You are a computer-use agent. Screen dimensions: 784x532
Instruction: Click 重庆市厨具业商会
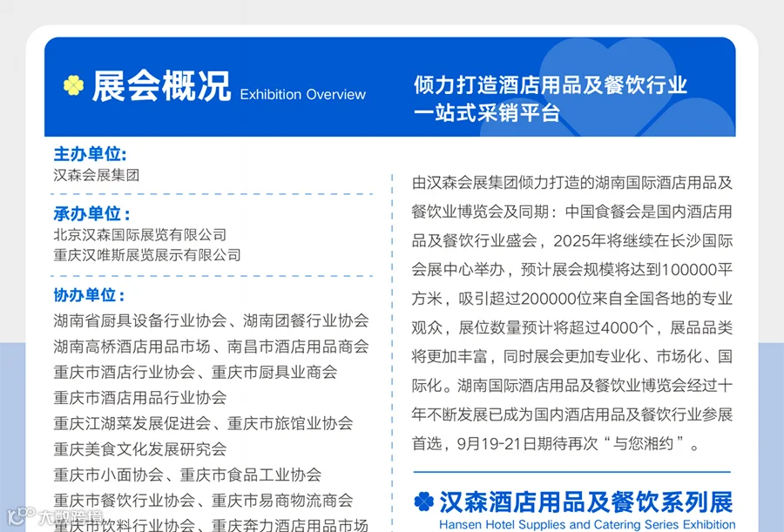pyautogui.click(x=274, y=372)
